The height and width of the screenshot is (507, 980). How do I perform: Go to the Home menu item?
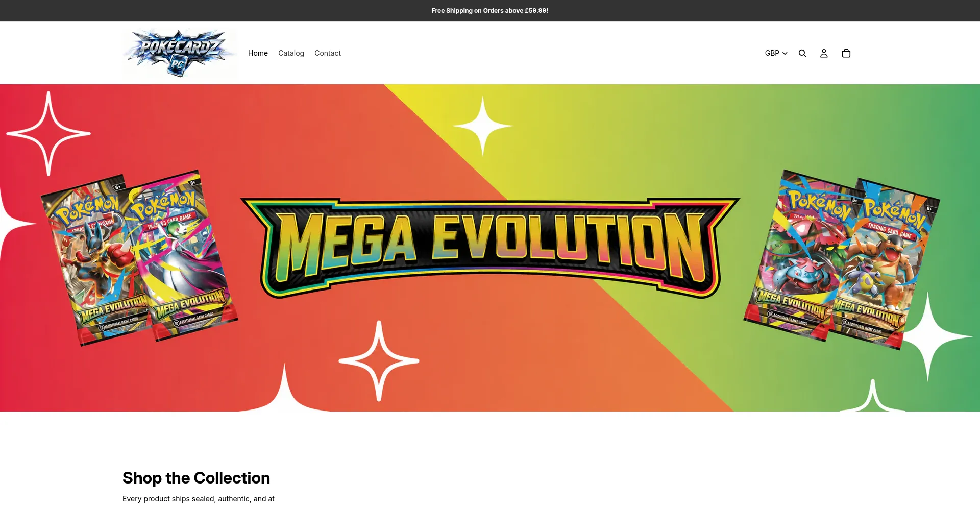(258, 53)
